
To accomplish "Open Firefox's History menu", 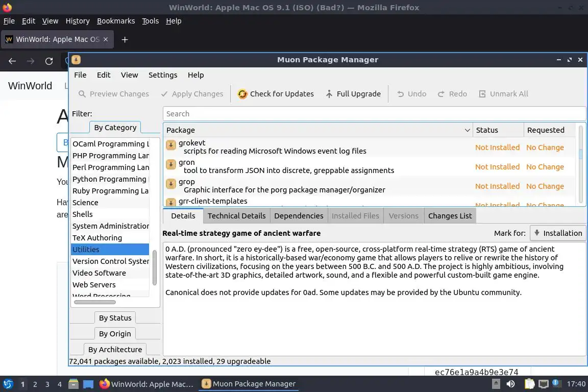I will point(78,21).
